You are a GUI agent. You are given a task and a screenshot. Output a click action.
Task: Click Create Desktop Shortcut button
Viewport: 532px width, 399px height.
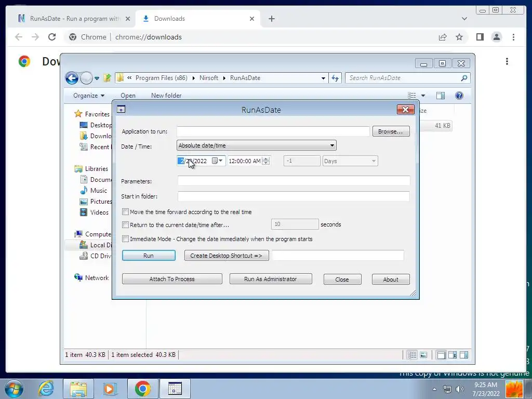pos(227,256)
